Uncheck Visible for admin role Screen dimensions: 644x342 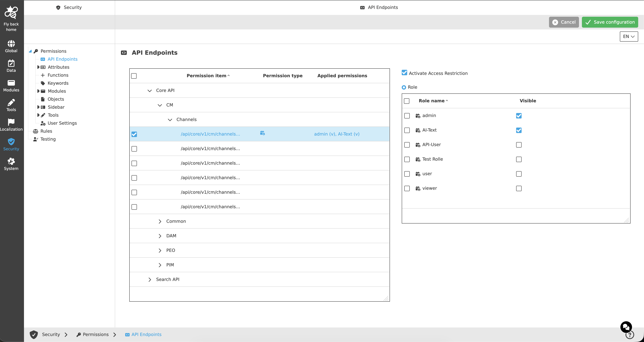[519, 116]
